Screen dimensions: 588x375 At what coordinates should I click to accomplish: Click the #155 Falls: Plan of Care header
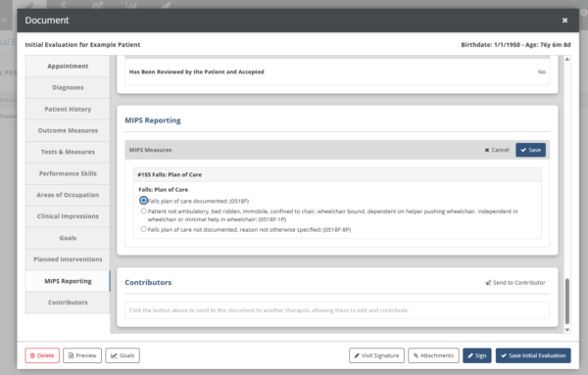[337, 174]
